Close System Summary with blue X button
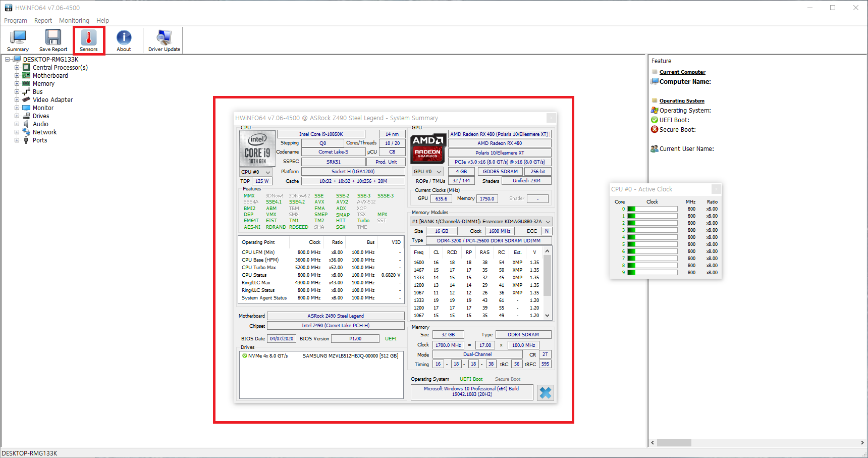The width and height of the screenshot is (868, 458). (x=546, y=392)
